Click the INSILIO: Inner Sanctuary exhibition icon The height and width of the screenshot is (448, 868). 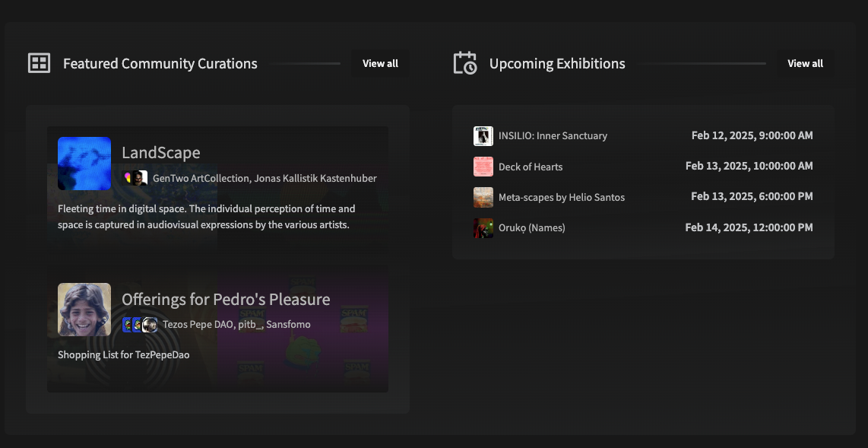pos(483,136)
